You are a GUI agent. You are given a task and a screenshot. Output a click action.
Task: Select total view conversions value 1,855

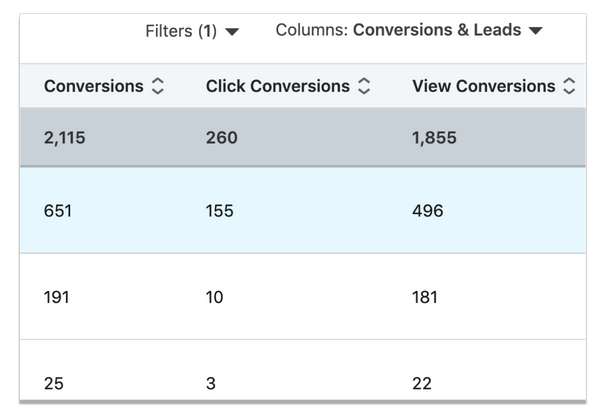pos(434,138)
